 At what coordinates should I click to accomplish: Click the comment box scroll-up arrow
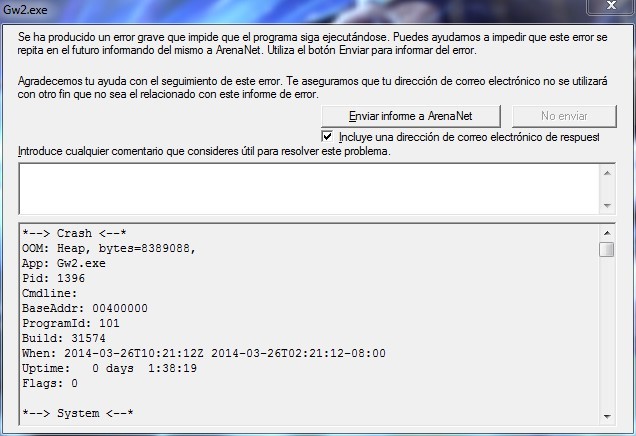click(607, 173)
